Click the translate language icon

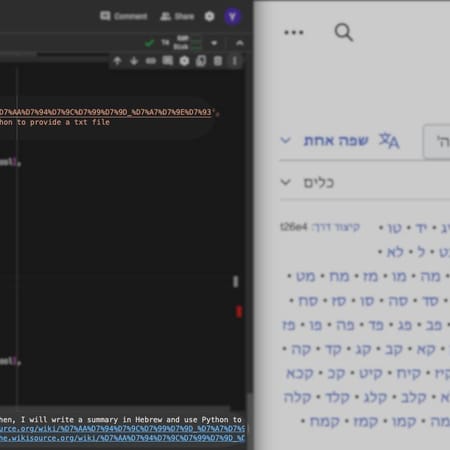pyautogui.click(x=389, y=141)
